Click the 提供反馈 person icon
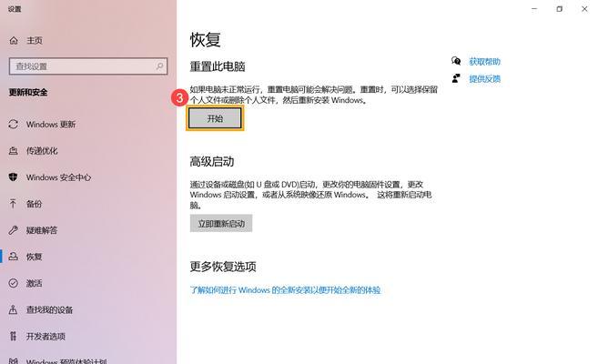598x364 pixels. (456, 78)
